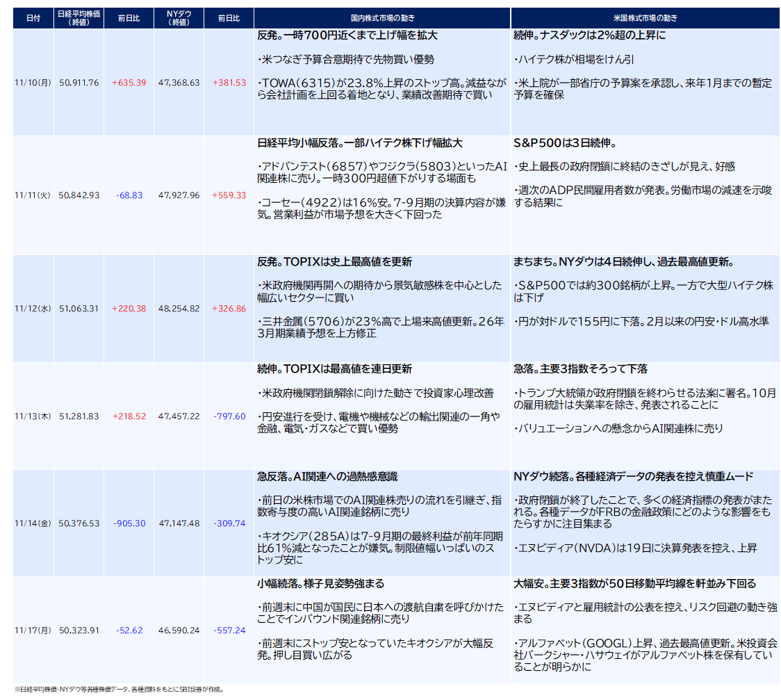
Task: Click the Nikkei close value 50,911.76
Action: [x=79, y=83]
